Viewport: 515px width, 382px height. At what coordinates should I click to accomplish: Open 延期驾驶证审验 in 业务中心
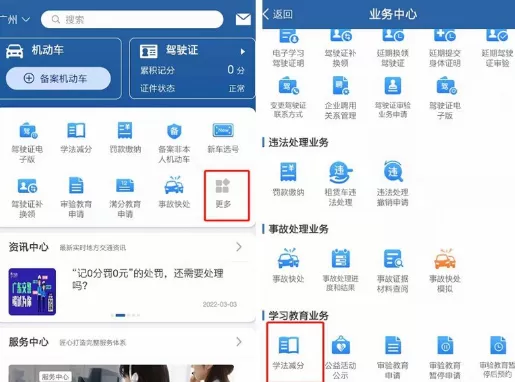coord(497,48)
